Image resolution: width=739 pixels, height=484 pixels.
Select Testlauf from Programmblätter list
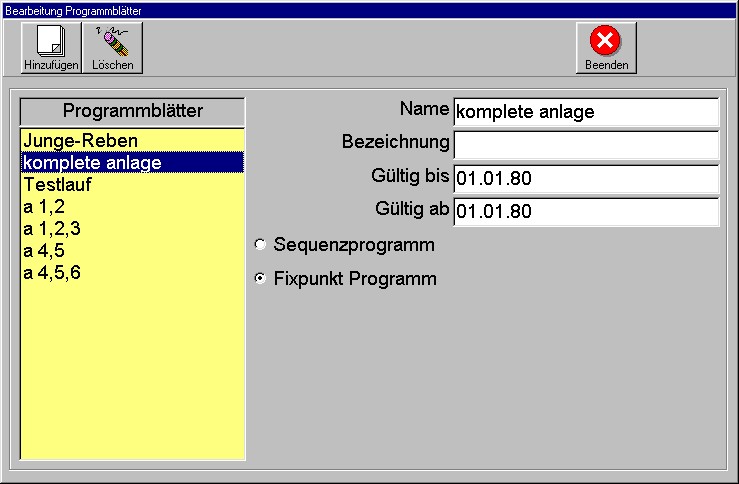pyautogui.click(x=58, y=184)
